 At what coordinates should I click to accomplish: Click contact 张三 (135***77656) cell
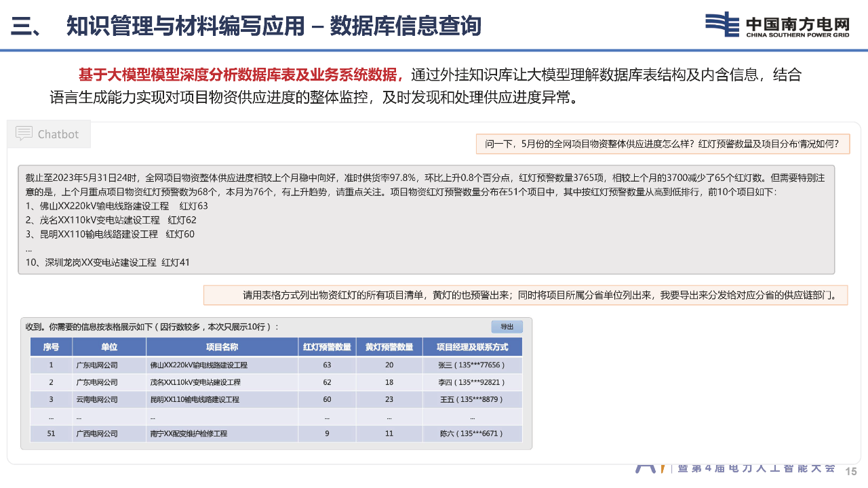(x=472, y=365)
